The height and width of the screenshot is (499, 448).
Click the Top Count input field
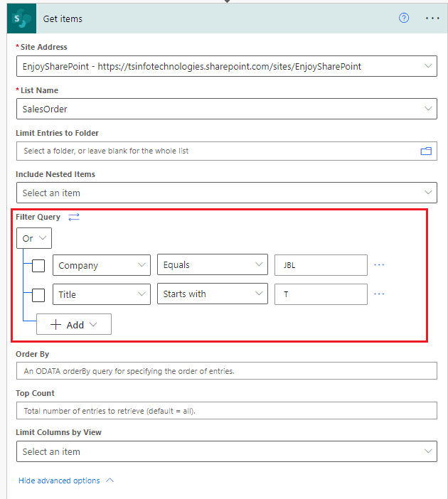227,411
